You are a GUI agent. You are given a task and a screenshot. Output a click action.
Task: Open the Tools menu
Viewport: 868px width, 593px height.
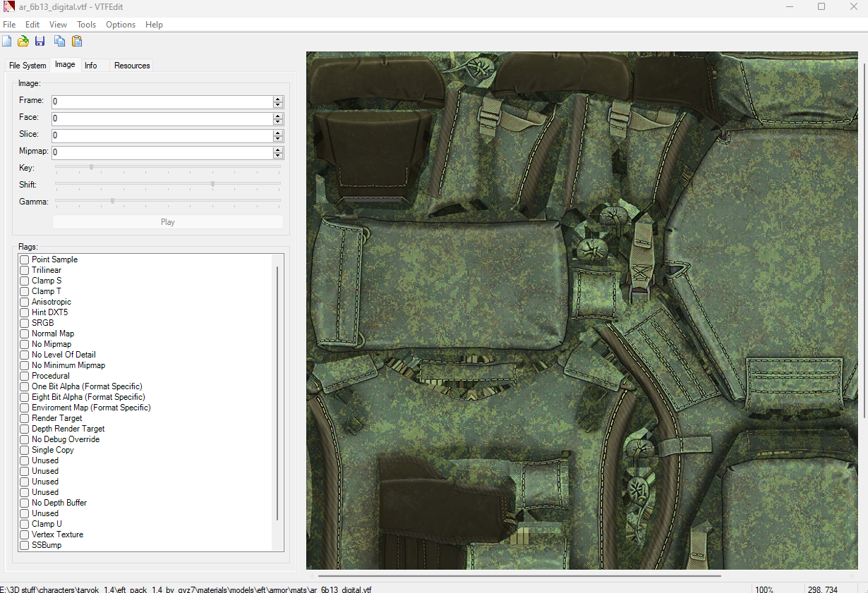pos(86,25)
